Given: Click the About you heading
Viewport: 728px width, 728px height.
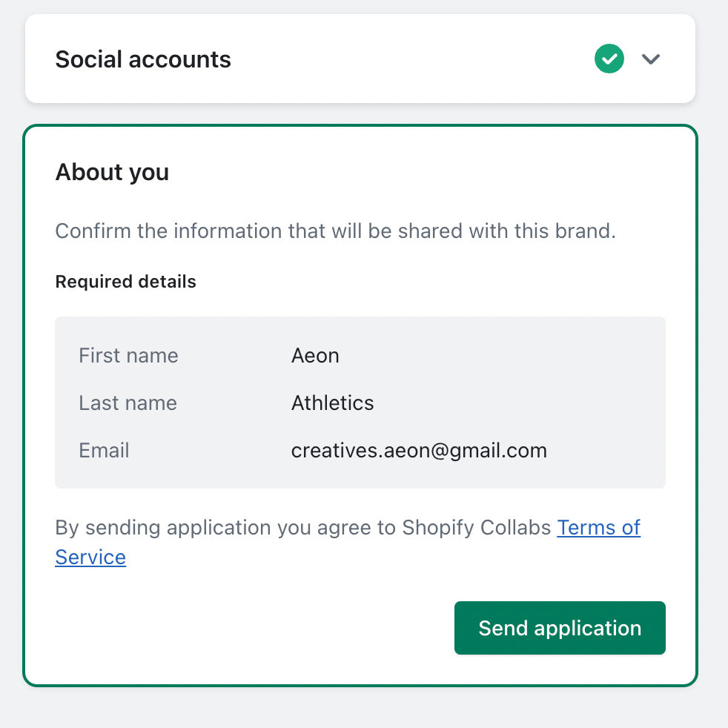Looking at the screenshot, I should point(112,172).
